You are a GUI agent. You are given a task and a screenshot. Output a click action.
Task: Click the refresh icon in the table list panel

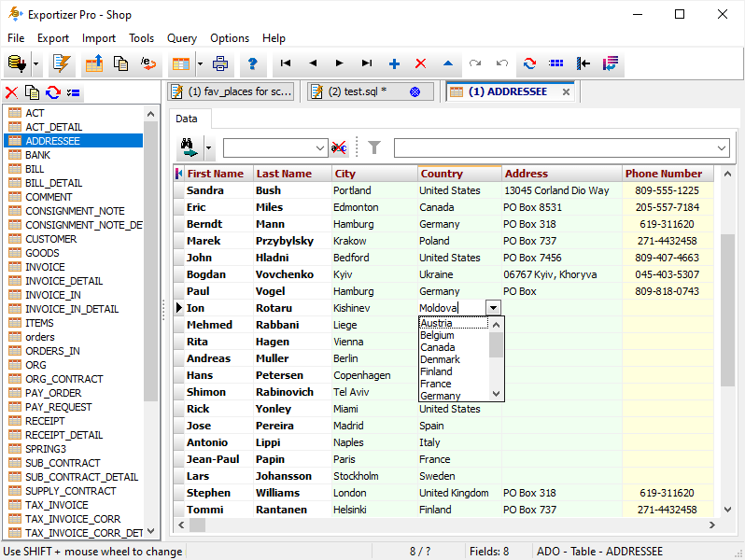[52, 92]
